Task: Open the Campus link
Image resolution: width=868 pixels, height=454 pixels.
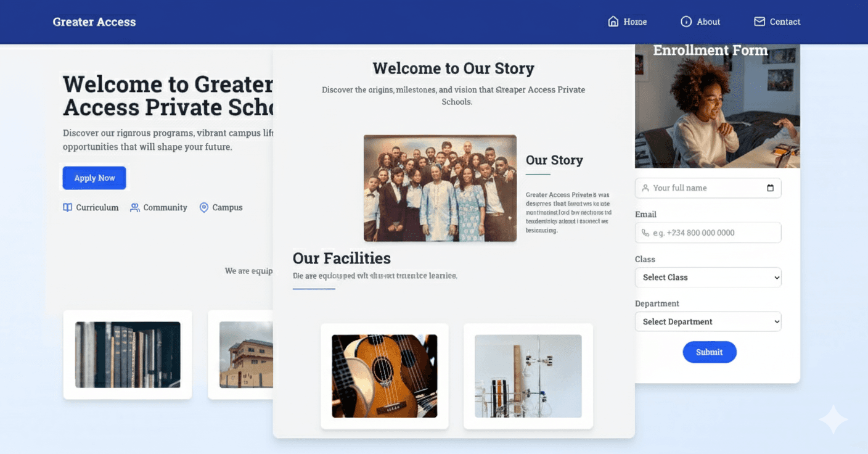Action: 221,208
